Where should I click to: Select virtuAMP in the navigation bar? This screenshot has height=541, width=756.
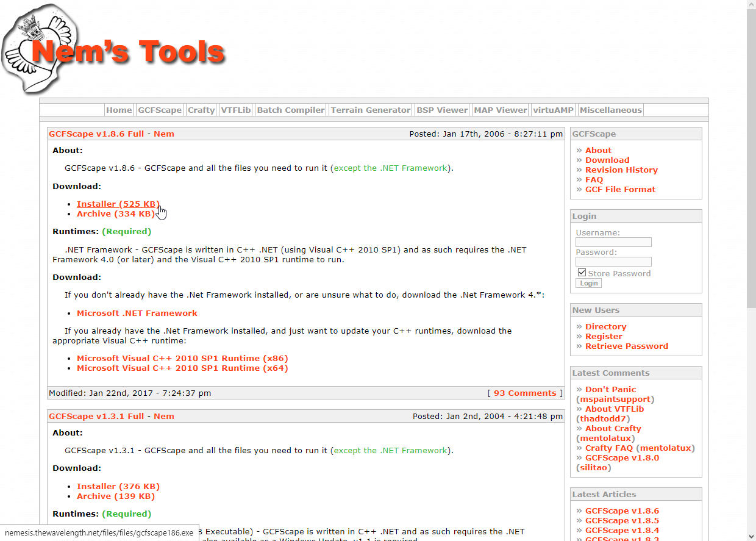pos(553,110)
